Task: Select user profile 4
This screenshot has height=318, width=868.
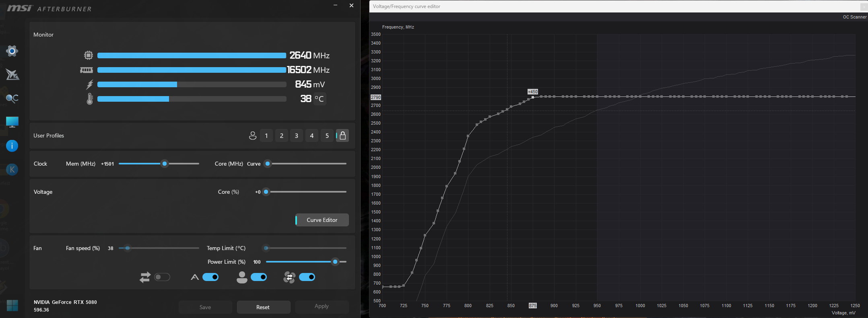Action: (x=312, y=135)
